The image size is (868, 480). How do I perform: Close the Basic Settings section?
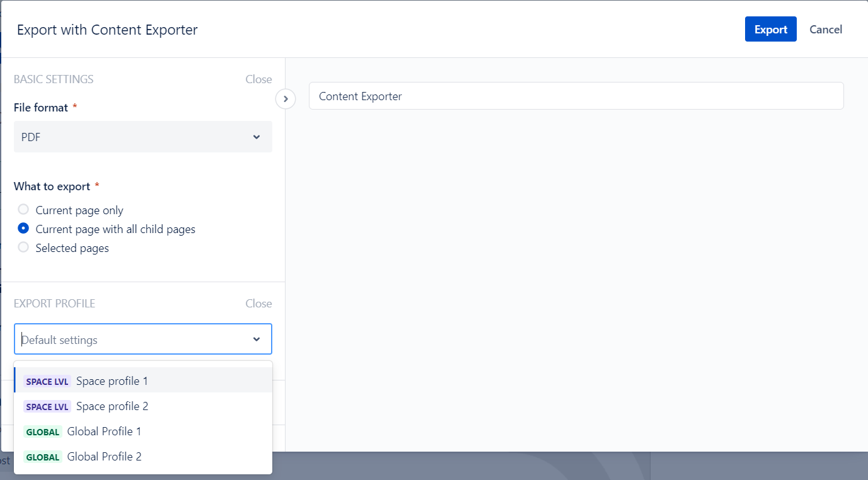258,79
